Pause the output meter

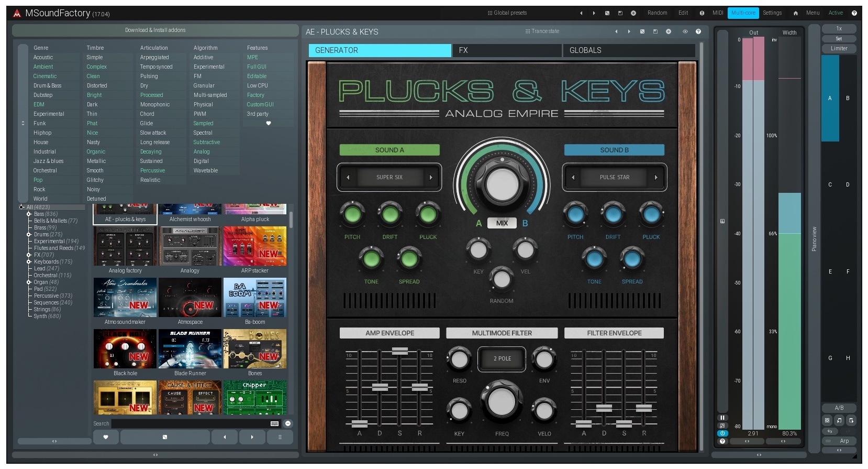[x=722, y=418]
